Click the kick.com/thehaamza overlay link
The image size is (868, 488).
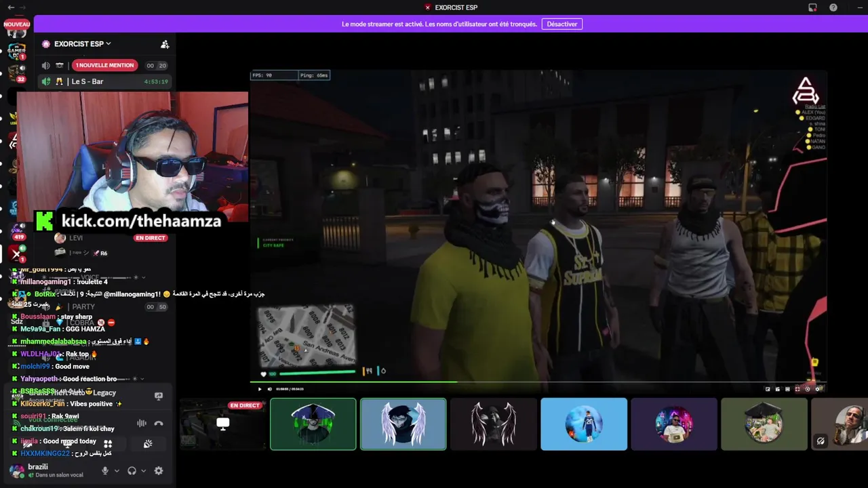141,221
